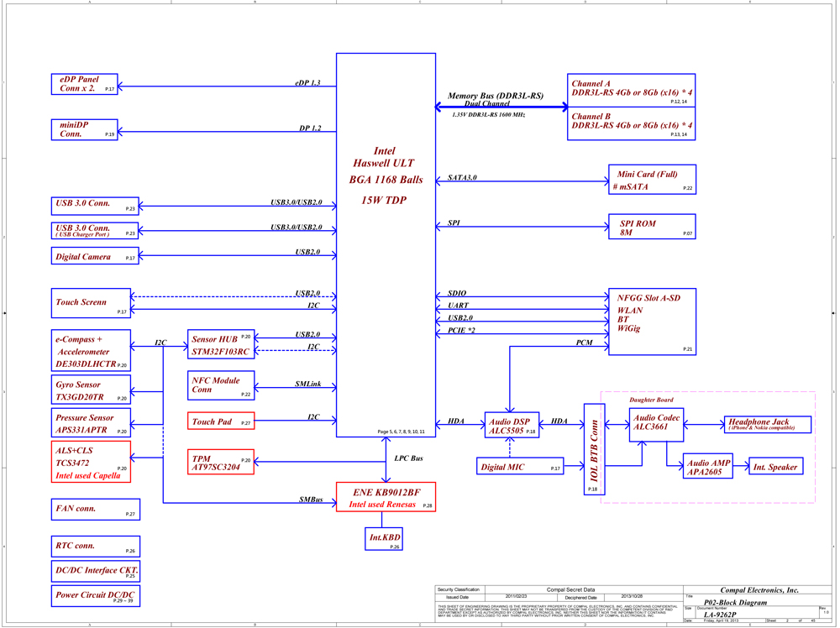Click the 'Intel used Renesas' note

point(382,505)
